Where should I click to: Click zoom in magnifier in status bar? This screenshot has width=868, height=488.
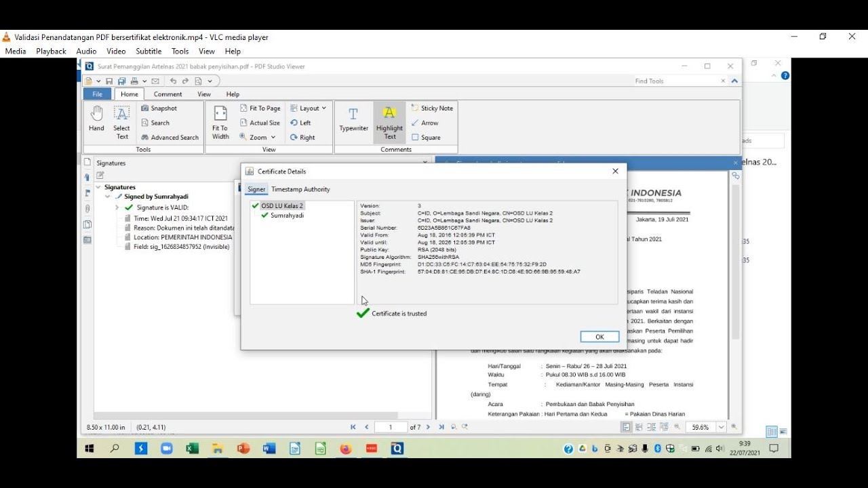(734, 427)
